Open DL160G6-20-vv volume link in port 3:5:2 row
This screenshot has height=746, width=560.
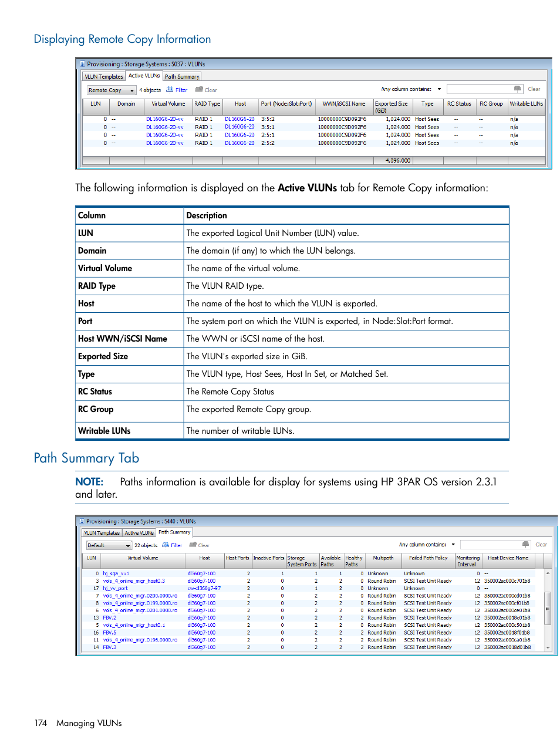(164, 119)
